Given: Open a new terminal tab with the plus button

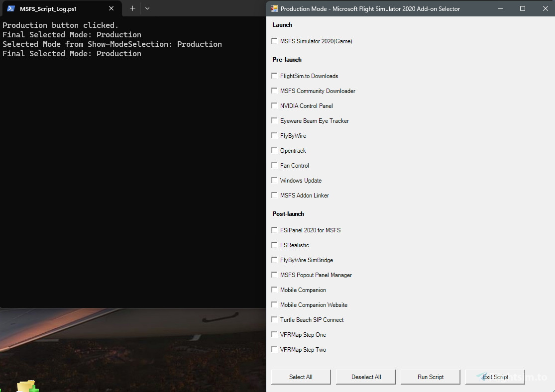Looking at the screenshot, I should click(132, 8).
